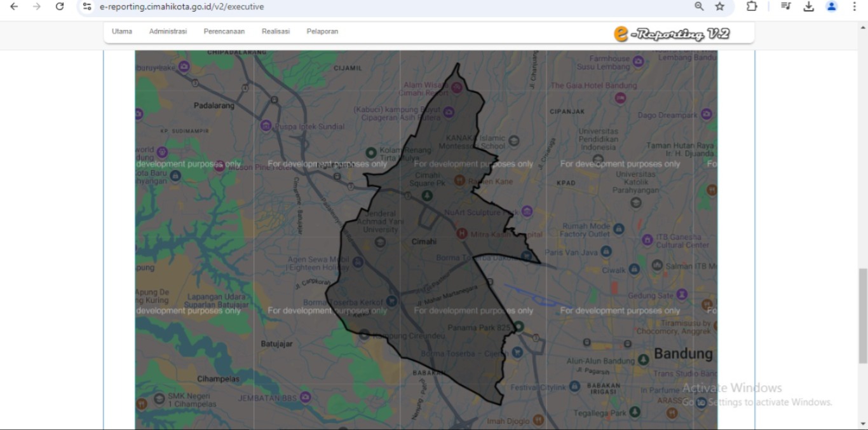The image size is (868, 430).
Task: Expand the Realisasi menu
Action: 275,31
